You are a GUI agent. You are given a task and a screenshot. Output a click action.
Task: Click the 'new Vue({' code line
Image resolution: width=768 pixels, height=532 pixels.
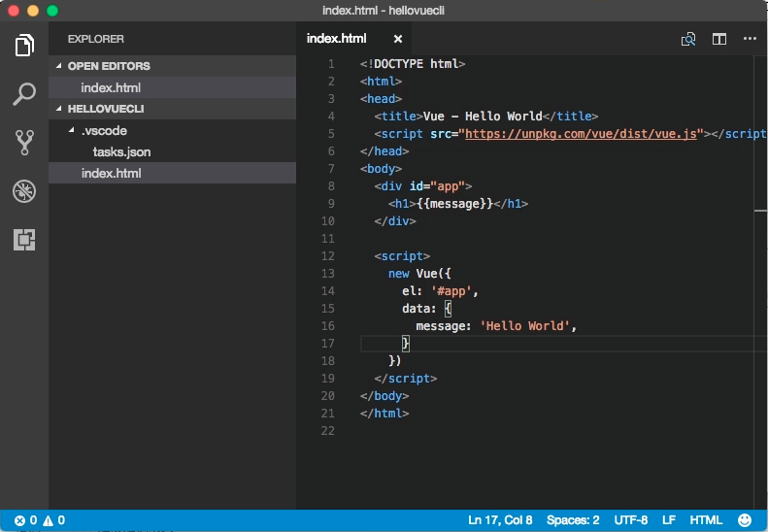[419, 274]
